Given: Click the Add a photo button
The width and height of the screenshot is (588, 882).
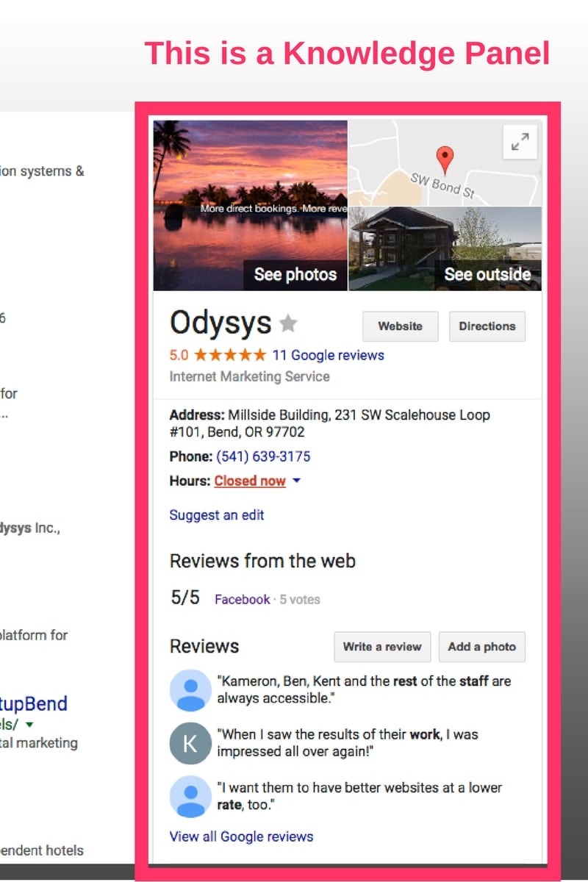Looking at the screenshot, I should tap(482, 647).
